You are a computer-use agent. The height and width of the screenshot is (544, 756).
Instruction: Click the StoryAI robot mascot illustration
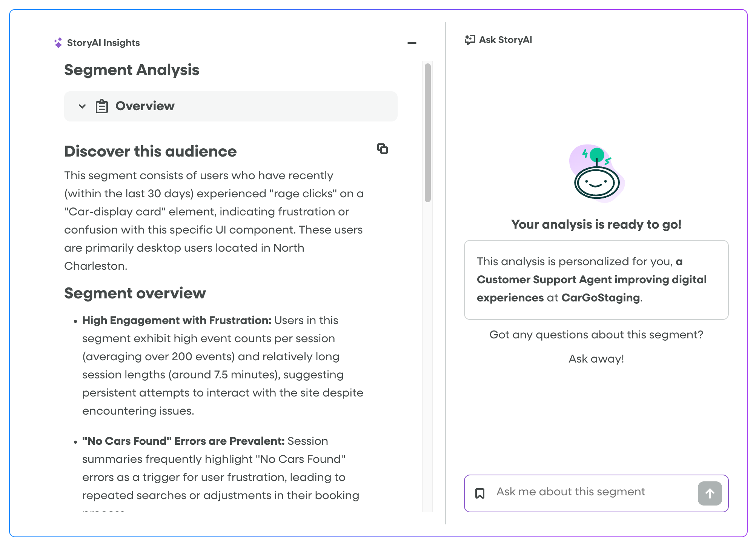596,177
